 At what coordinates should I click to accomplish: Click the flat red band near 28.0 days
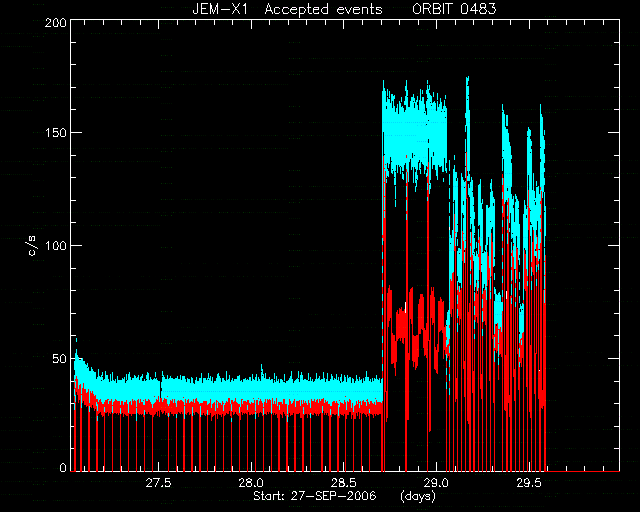click(x=251, y=408)
